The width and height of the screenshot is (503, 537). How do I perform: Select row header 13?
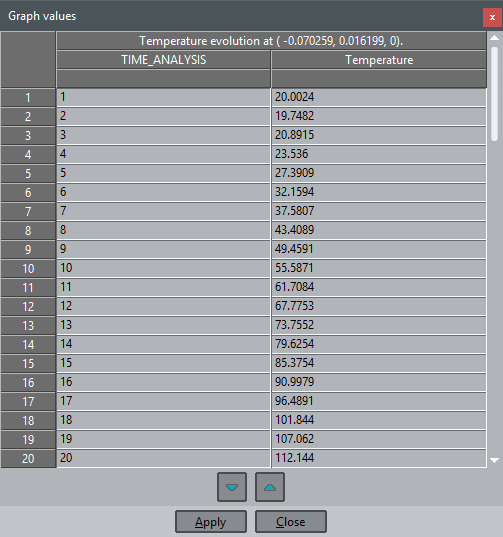pos(28,326)
